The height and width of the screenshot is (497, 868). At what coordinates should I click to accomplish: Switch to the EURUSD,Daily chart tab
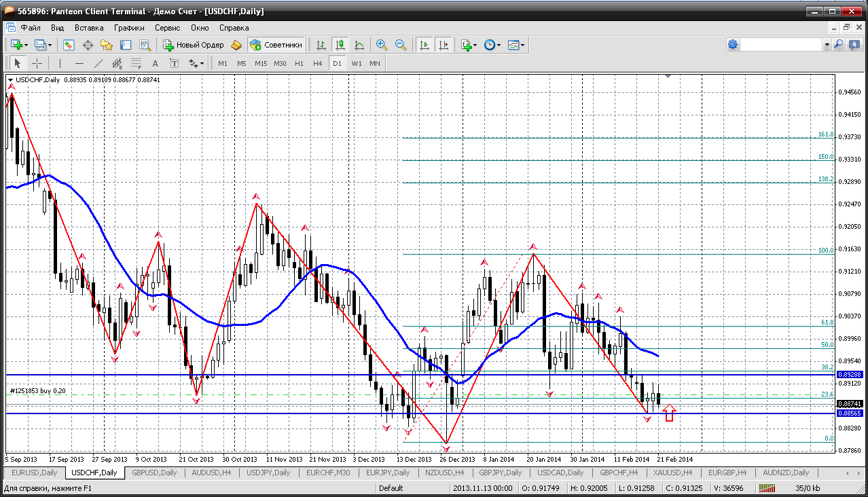click(35, 473)
